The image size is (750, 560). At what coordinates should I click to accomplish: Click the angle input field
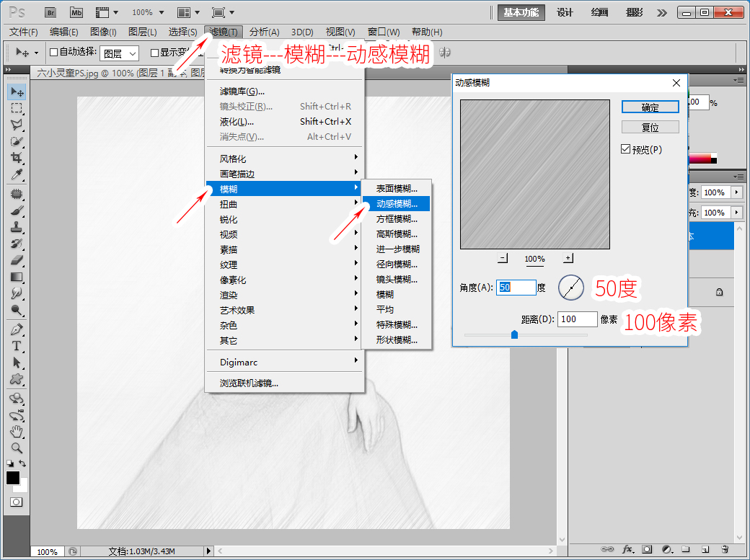(x=516, y=288)
